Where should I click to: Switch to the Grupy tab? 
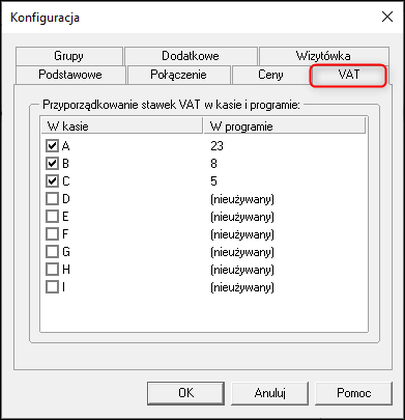[x=69, y=56]
